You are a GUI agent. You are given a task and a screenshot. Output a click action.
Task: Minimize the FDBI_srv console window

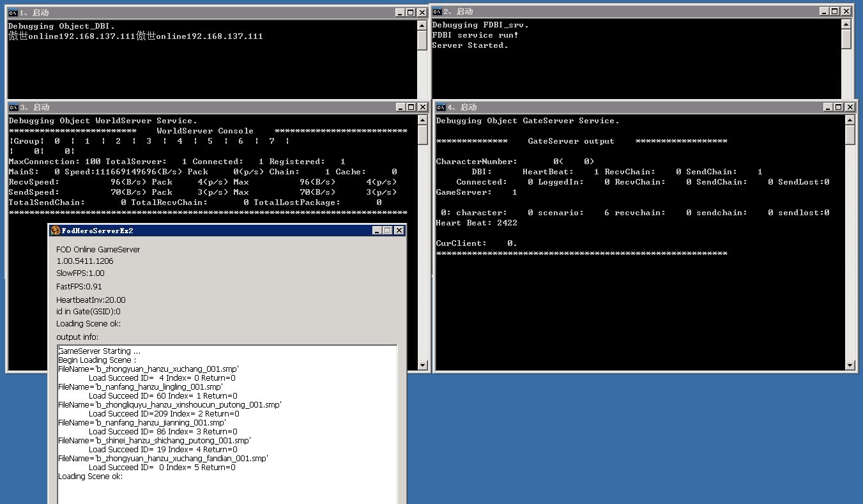(824, 11)
